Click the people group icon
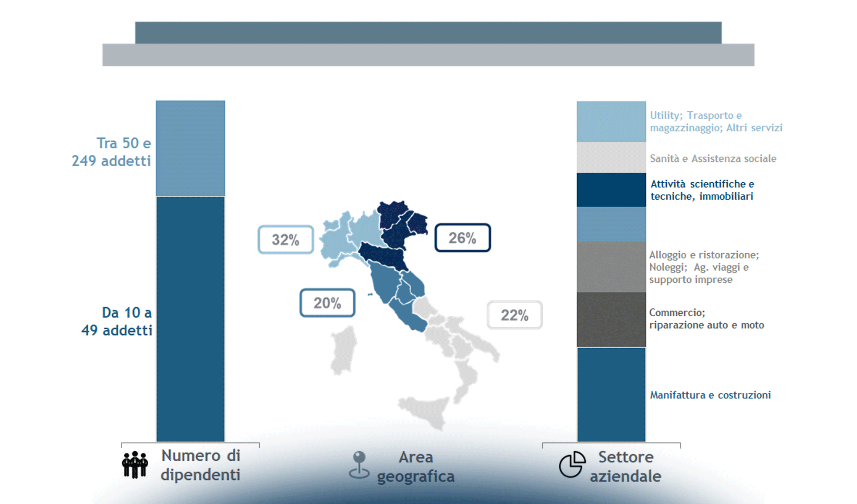 pyautogui.click(x=135, y=465)
